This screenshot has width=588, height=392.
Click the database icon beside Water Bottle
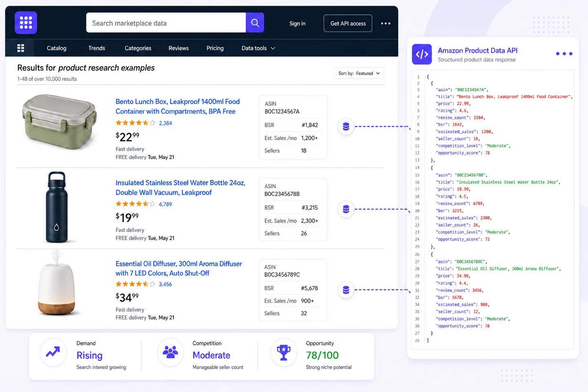point(346,209)
